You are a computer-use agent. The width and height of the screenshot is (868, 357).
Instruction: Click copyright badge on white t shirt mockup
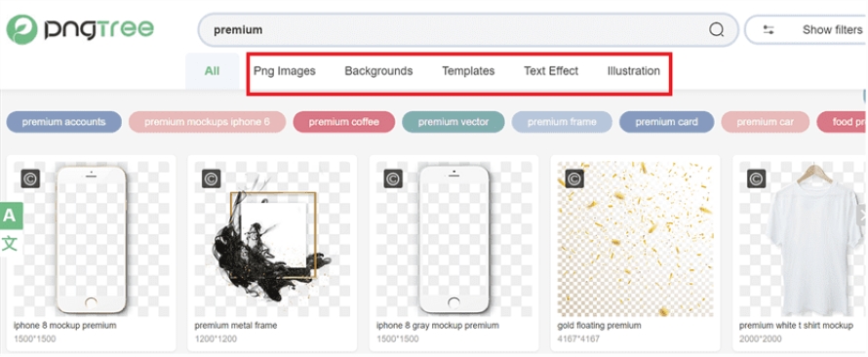pos(756,178)
